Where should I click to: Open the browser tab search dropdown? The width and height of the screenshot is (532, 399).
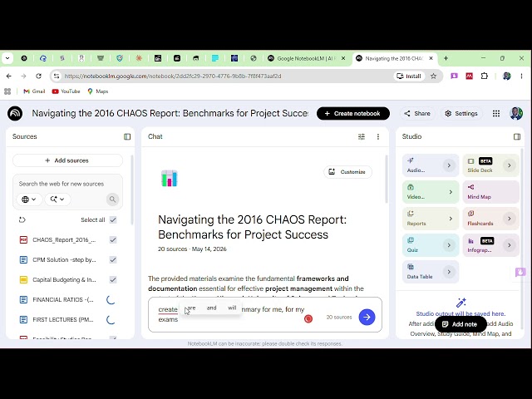[x=7, y=58]
